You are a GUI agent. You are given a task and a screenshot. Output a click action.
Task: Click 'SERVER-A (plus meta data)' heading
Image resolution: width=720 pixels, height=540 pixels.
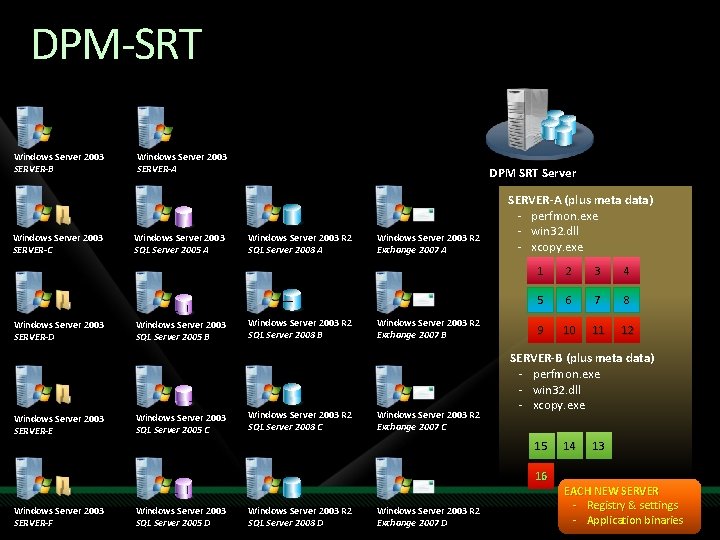tap(580, 200)
